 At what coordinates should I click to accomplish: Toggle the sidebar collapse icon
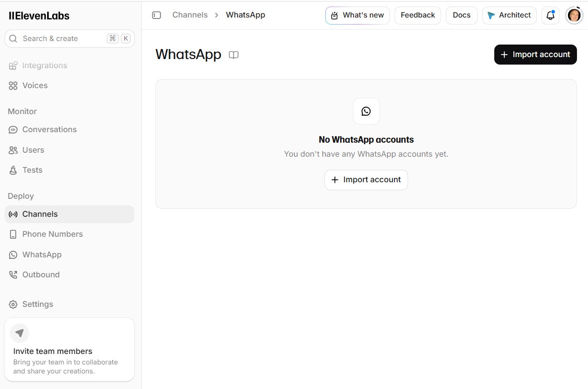coord(156,15)
